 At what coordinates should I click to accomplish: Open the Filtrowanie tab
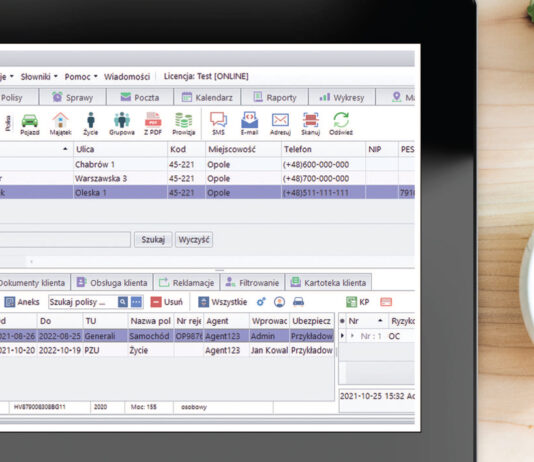[x=252, y=283]
